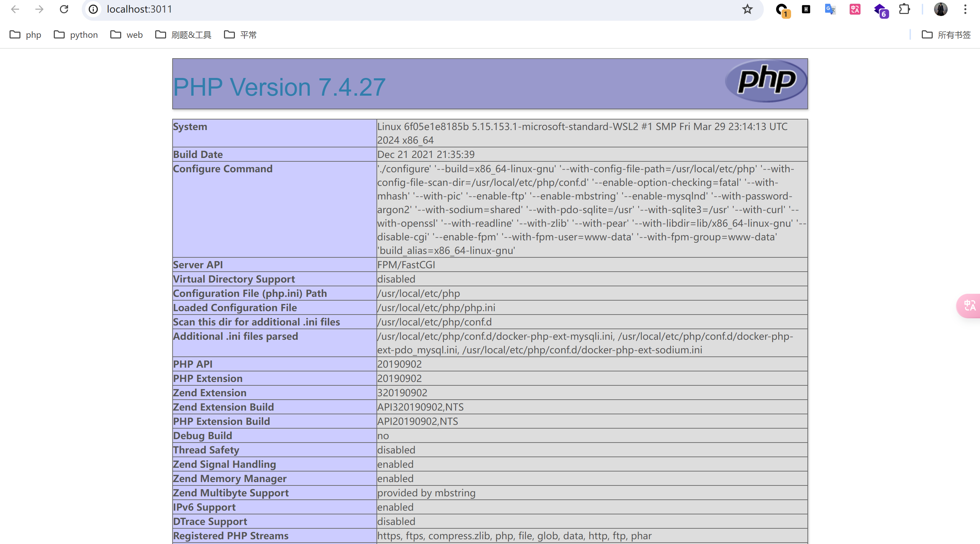Open the Extensions puzzle-piece menu
This screenshot has width=980, height=544.
[x=904, y=9]
